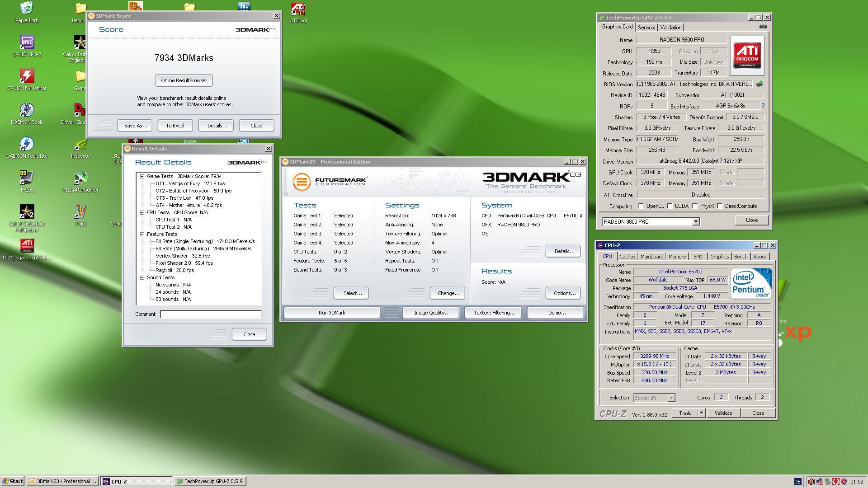Toggle the PhysX checkbox in GPU-Z

695,206
